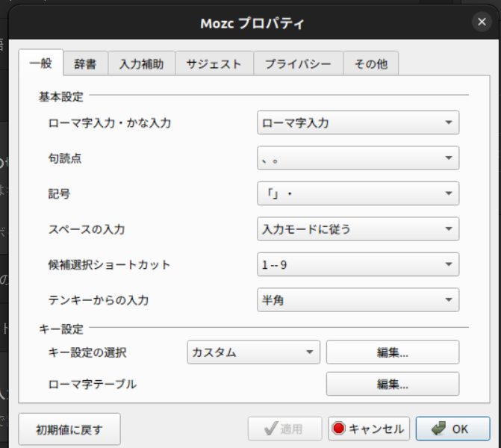Expand the 句読点 punctuation dropdown
Viewport: 501px width, 448px height.
point(358,158)
